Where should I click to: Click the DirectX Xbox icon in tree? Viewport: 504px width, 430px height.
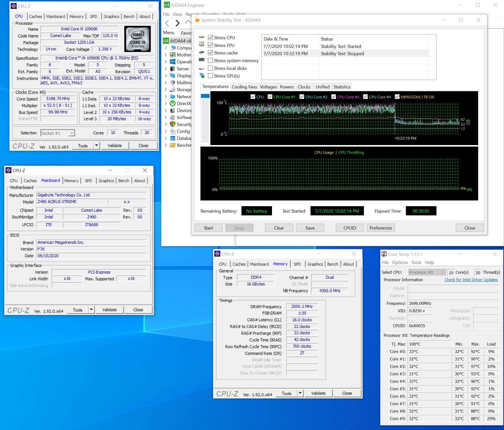point(173,103)
